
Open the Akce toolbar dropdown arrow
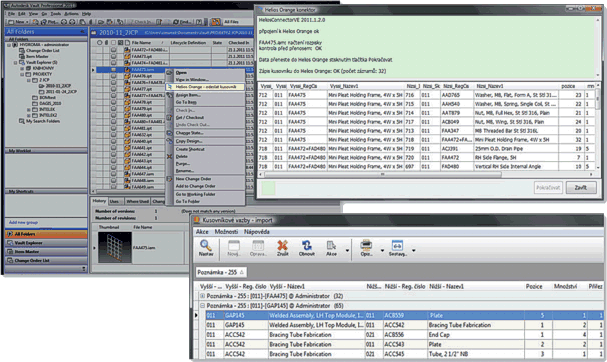point(347,250)
